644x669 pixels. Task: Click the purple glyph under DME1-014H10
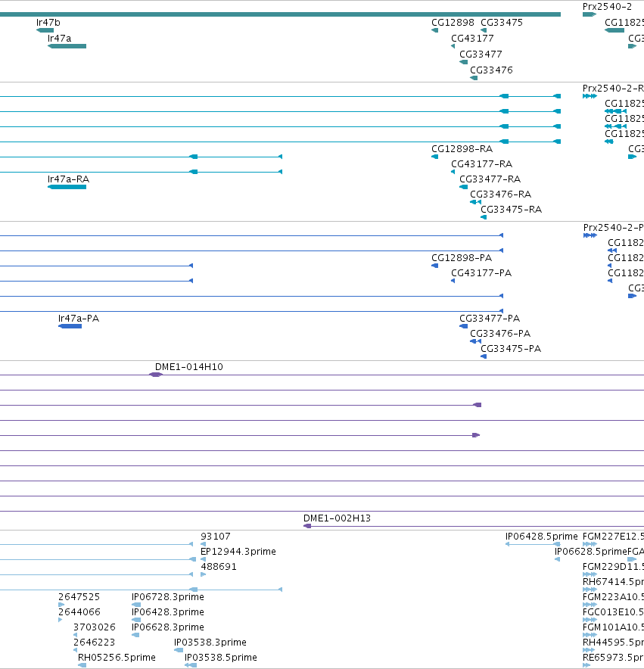pyautogui.click(x=156, y=375)
